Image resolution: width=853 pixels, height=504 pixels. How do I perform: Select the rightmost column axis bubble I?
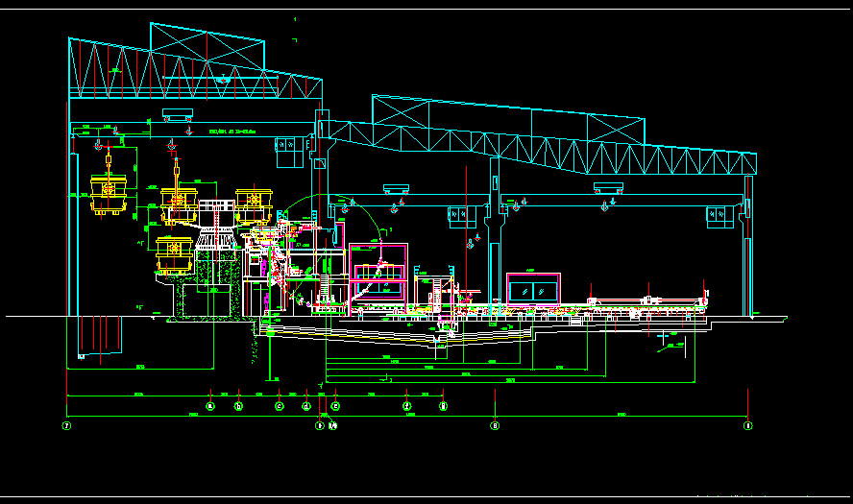tap(748, 425)
